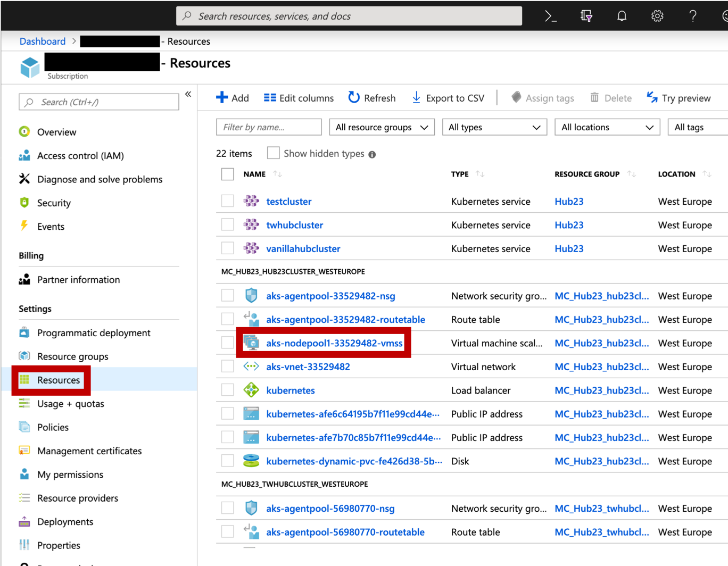Click Assign tags
Image resolution: width=728 pixels, height=566 pixels.
click(543, 98)
